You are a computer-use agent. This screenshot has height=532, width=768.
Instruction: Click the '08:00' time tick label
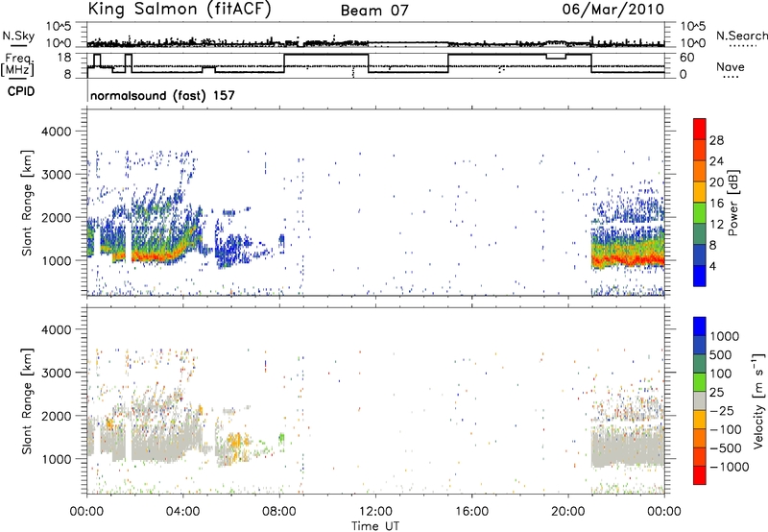(x=279, y=512)
